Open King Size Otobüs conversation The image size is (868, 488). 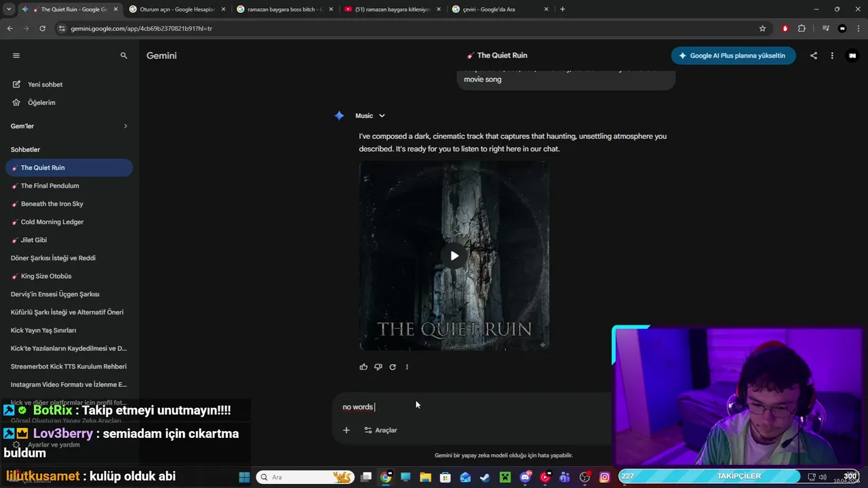69,276
